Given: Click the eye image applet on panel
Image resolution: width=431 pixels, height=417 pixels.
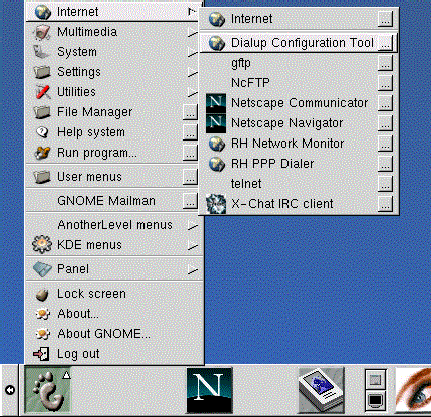Looking at the screenshot, I should 413,390.
